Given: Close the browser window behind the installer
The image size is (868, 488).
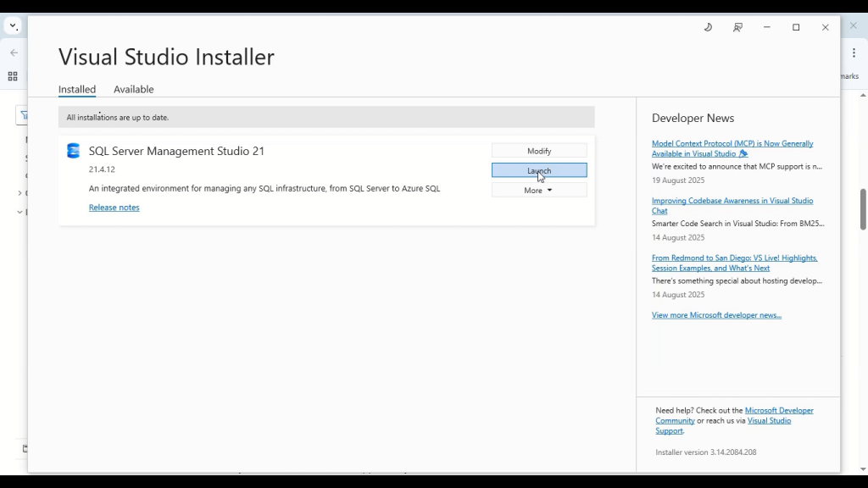Looking at the screenshot, I should coord(853,26).
